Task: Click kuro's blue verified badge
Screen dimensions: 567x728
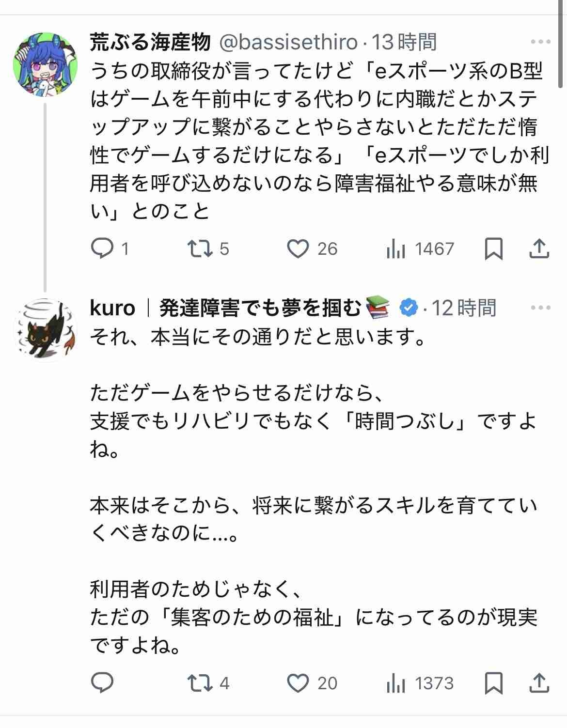Action: click(409, 308)
